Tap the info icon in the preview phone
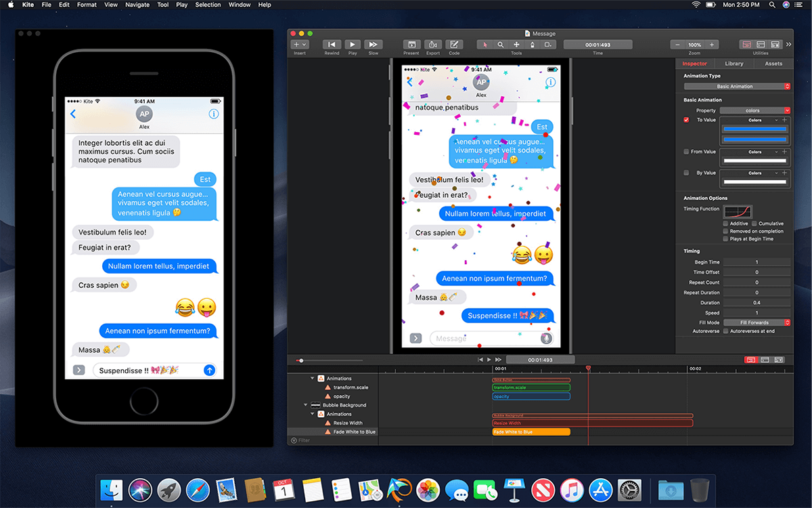Screen dimensions: 812x508 [214, 114]
